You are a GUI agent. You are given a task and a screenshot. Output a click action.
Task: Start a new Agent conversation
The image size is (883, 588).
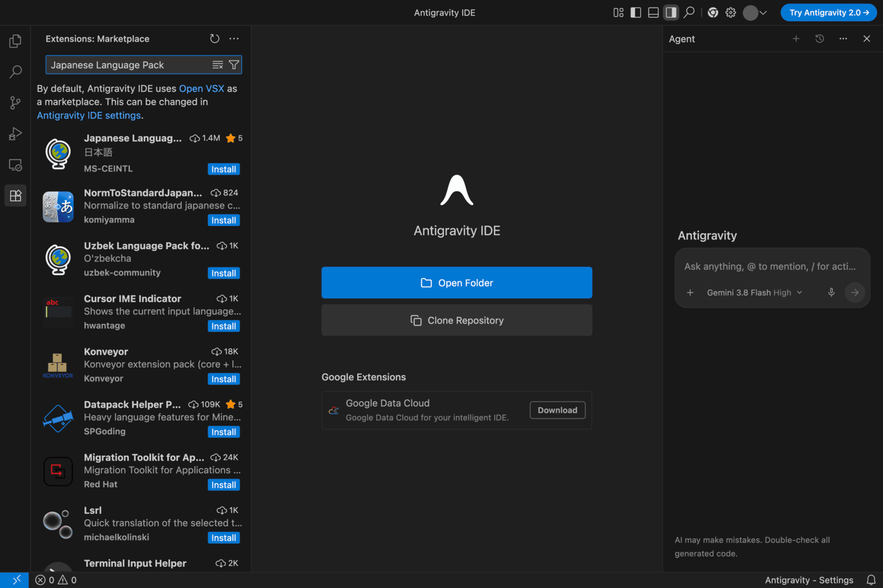pyautogui.click(x=796, y=38)
